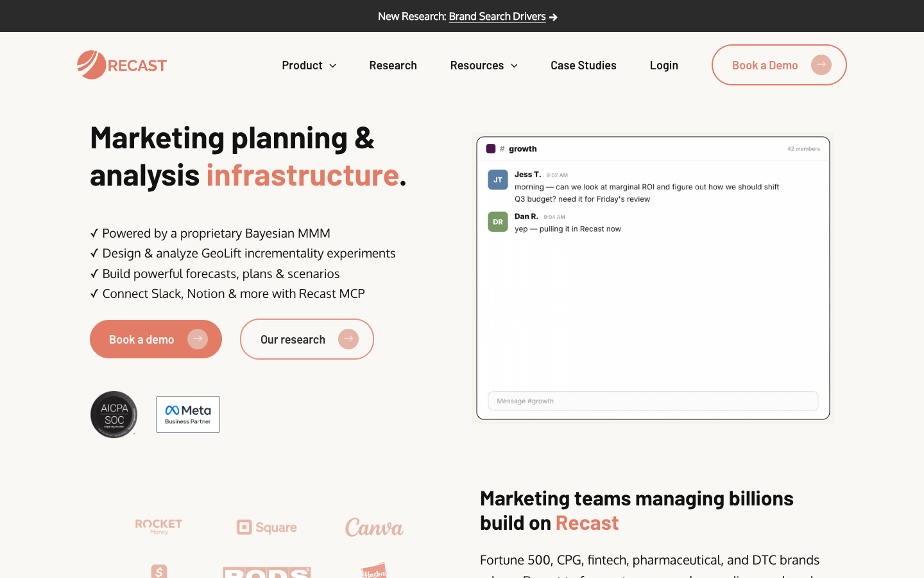Visit the Case Studies page
This screenshot has width=924, height=578.
583,66
